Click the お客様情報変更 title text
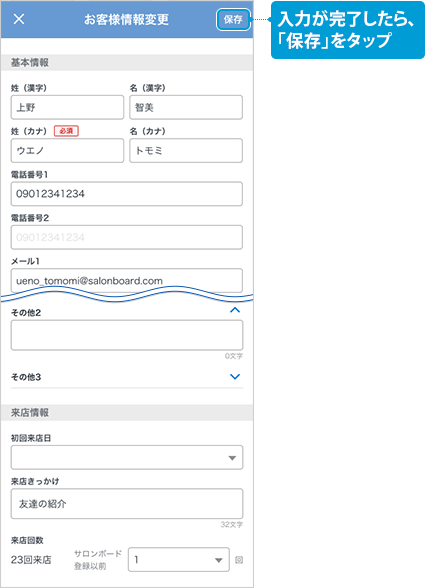 point(126,20)
